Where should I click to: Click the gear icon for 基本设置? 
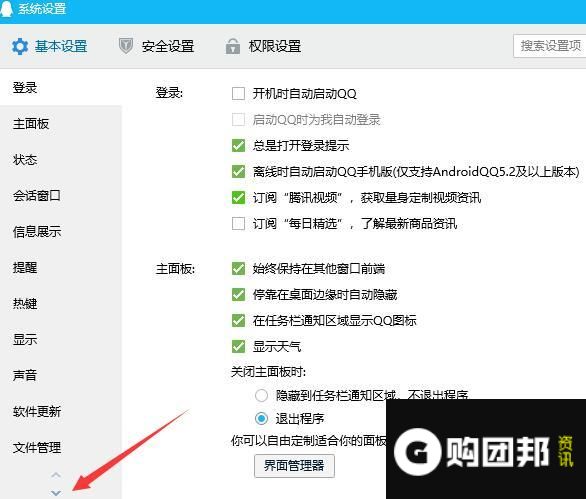(20, 47)
